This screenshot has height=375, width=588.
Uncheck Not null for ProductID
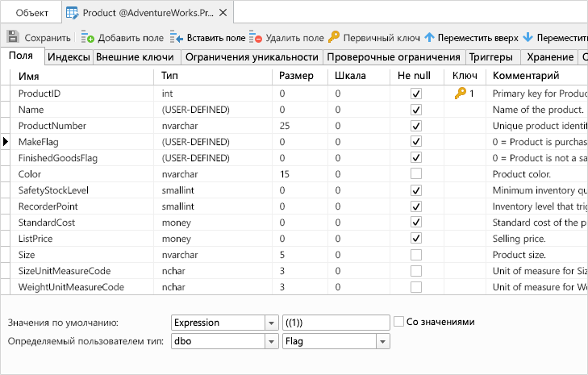(416, 94)
